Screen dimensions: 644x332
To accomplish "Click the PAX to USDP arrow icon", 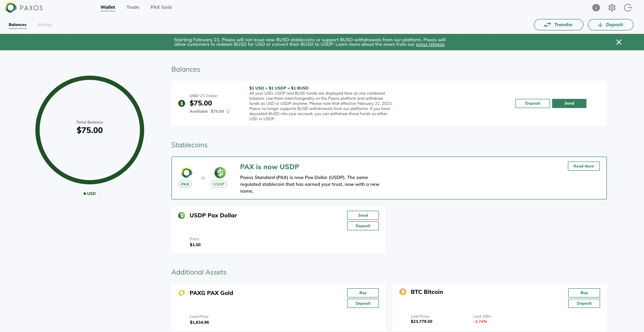I will coord(203,178).
